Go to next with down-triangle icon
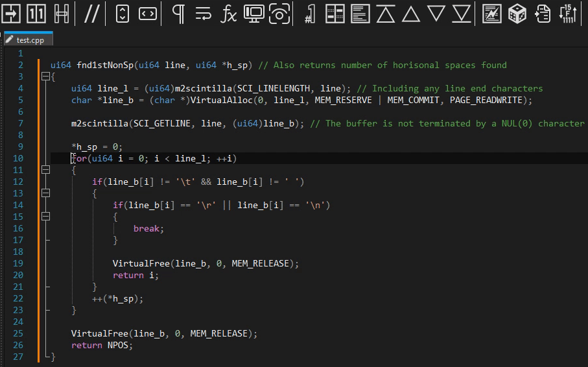The width and height of the screenshot is (588, 367). pos(436,14)
